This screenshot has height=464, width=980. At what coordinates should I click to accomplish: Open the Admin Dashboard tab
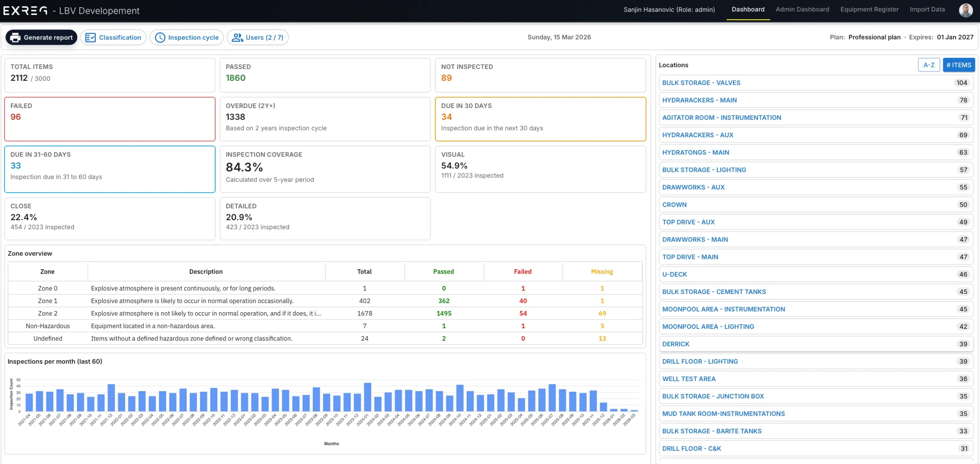point(802,10)
